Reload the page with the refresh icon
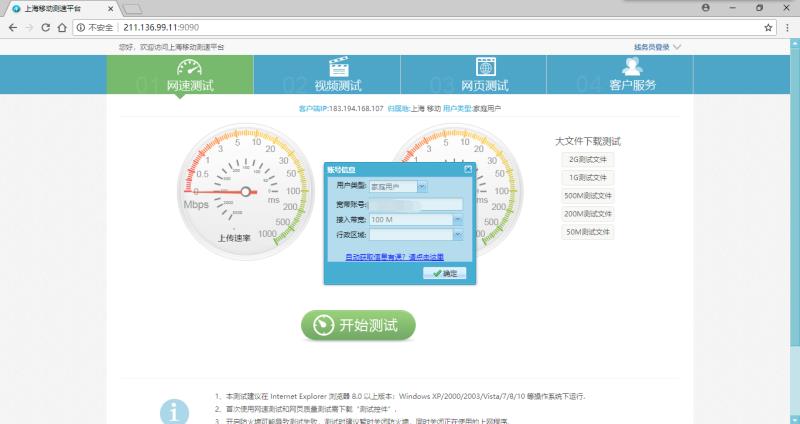 click(45, 28)
